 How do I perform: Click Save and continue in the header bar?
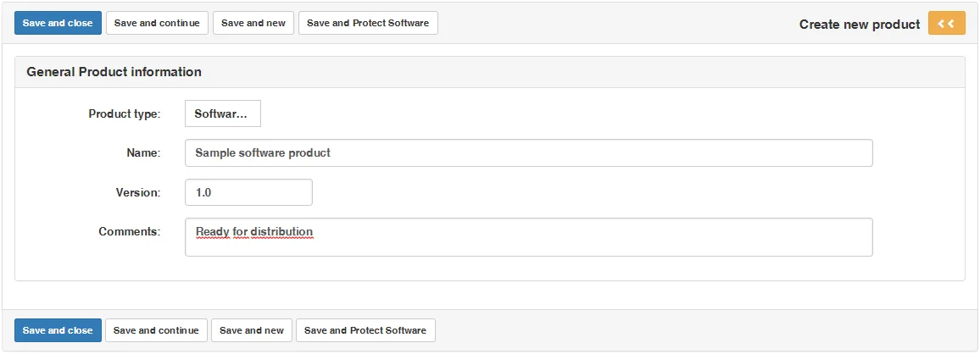(x=157, y=23)
